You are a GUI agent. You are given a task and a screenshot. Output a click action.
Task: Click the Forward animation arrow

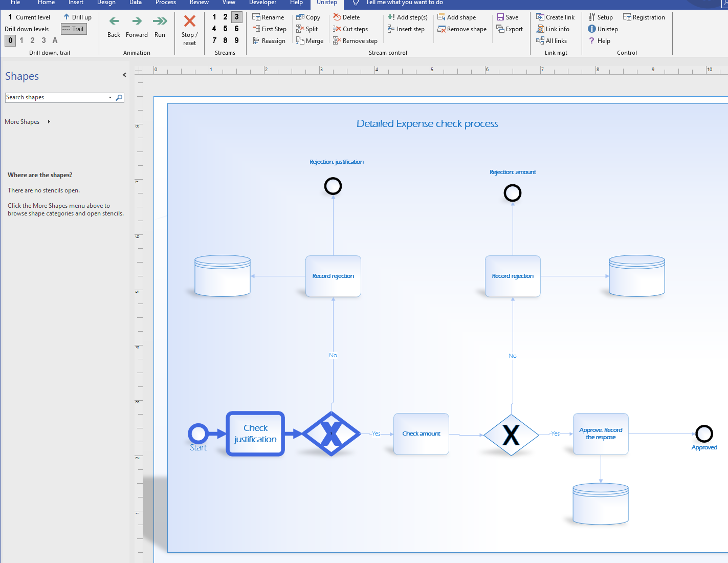click(x=137, y=21)
